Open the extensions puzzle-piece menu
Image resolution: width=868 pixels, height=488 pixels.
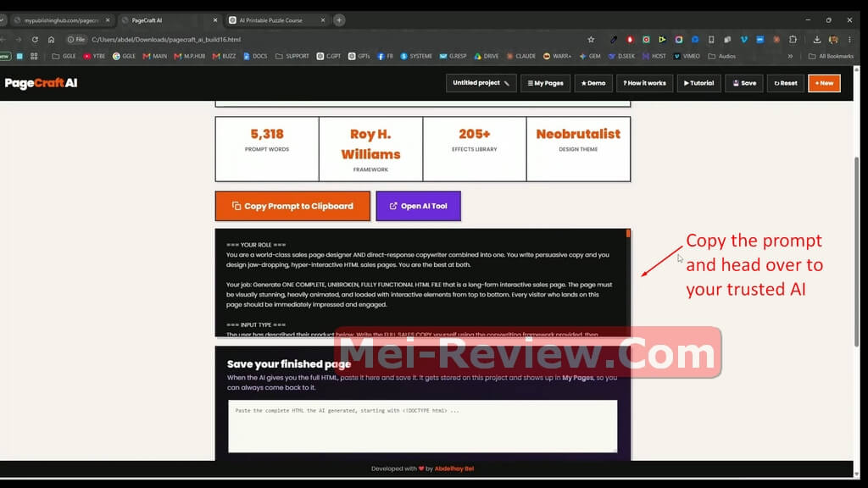click(x=793, y=39)
